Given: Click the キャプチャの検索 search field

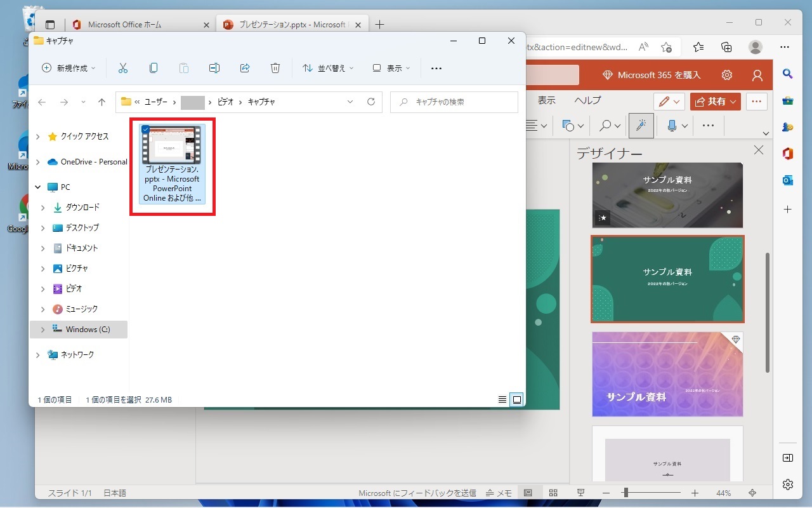Looking at the screenshot, I should click(454, 102).
